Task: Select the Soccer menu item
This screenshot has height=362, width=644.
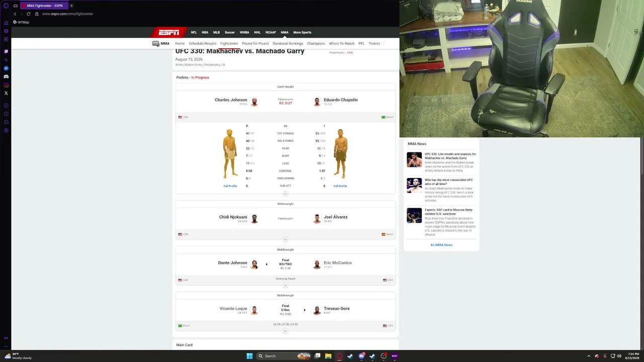Action: click(x=229, y=32)
